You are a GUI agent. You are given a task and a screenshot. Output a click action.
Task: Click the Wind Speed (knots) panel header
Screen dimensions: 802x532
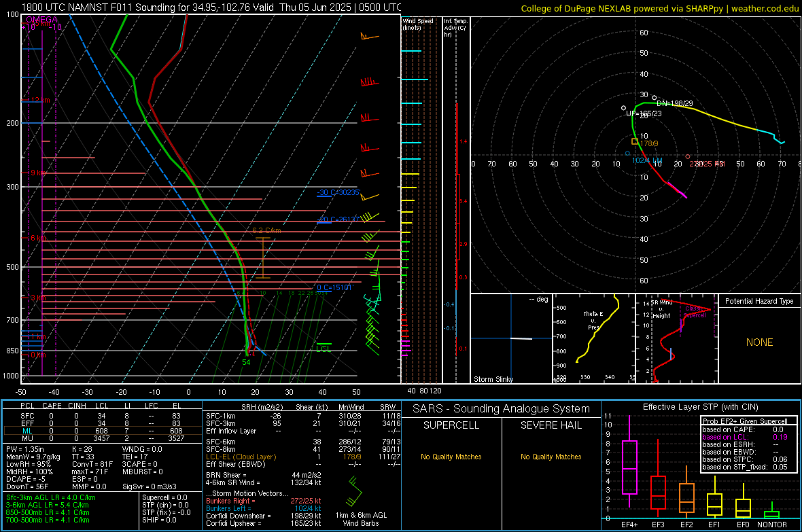click(x=417, y=24)
